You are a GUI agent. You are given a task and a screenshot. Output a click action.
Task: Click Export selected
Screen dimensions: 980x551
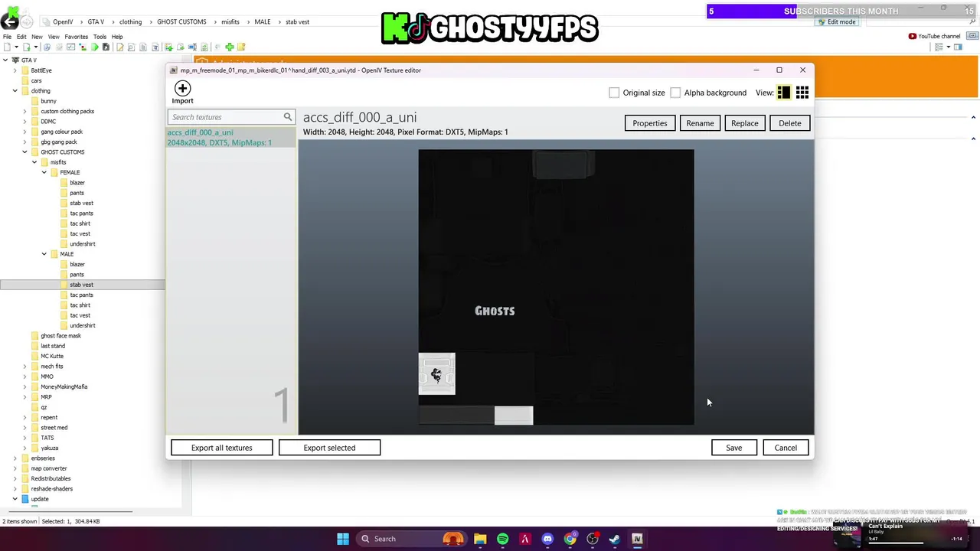(x=329, y=448)
